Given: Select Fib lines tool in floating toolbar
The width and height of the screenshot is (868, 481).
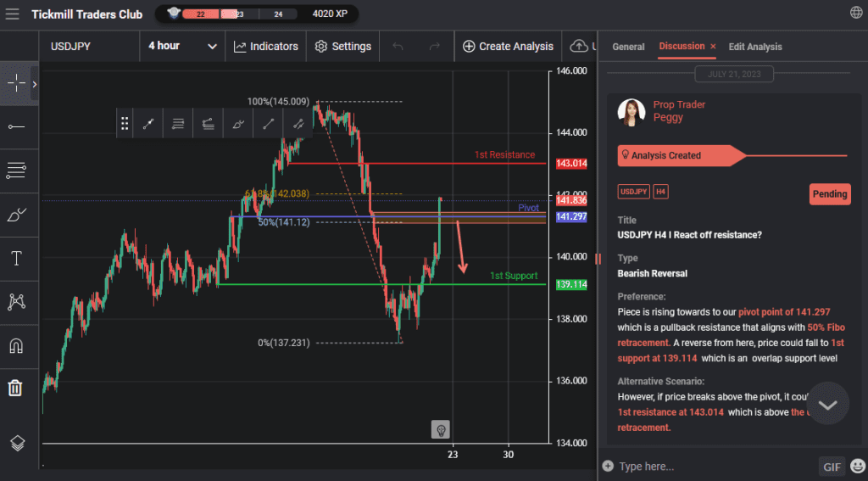Looking at the screenshot, I should point(178,124).
